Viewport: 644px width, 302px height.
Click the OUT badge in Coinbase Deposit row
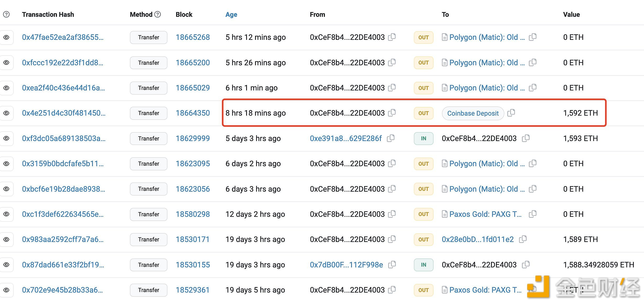(424, 113)
